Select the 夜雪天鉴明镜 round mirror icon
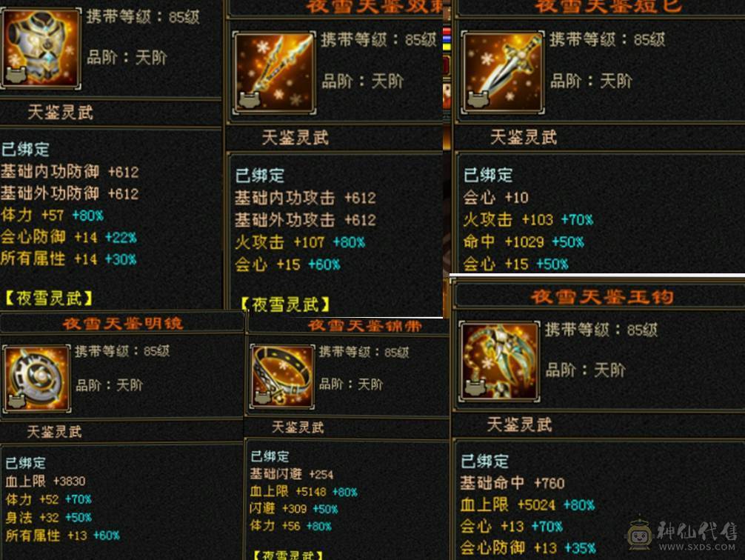Image resolution: width=745 pixels, height=560 pixels. pos(36,379)
